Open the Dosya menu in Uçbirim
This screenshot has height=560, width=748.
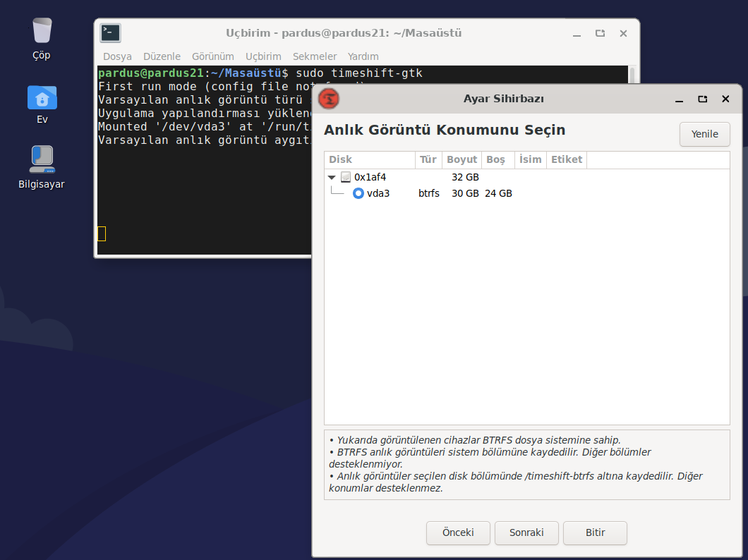[x=117, y=56]
